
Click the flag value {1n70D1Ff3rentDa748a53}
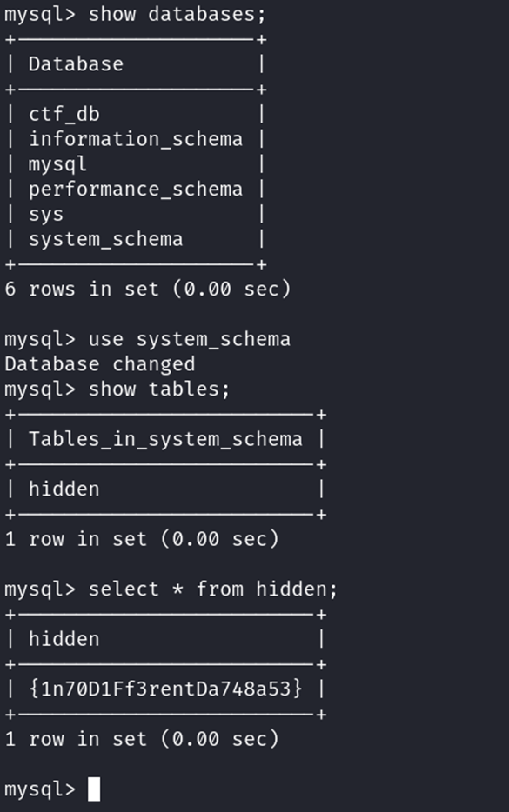pyautogui.click(x=165, y=689)
